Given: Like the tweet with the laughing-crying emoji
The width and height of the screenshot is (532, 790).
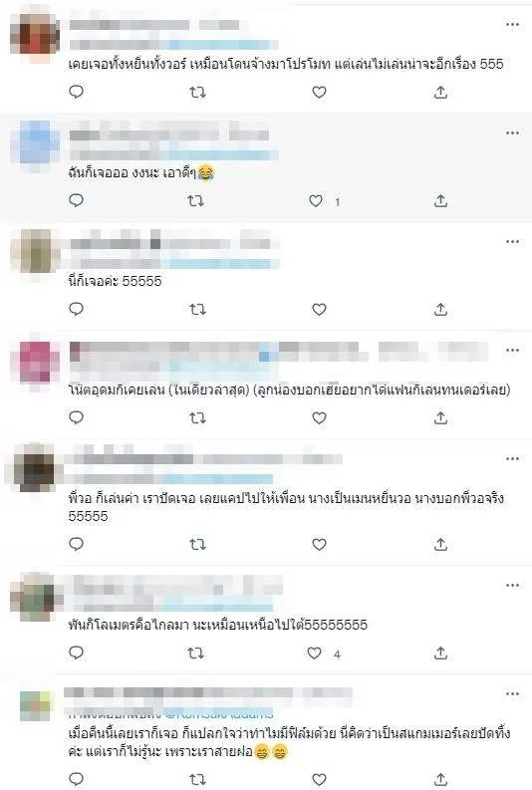Looking at the screenshot, I should [316, 201].
